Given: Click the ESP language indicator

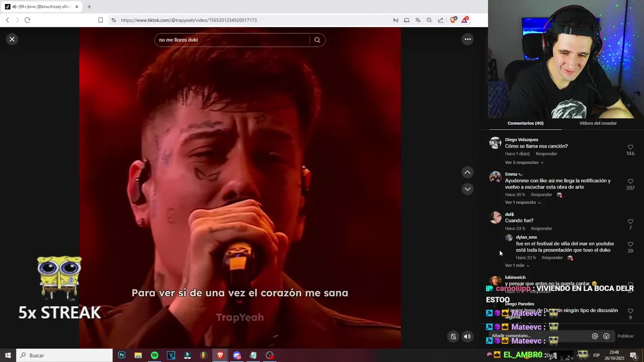Looking at the screenshot, I should coord(597,355).
